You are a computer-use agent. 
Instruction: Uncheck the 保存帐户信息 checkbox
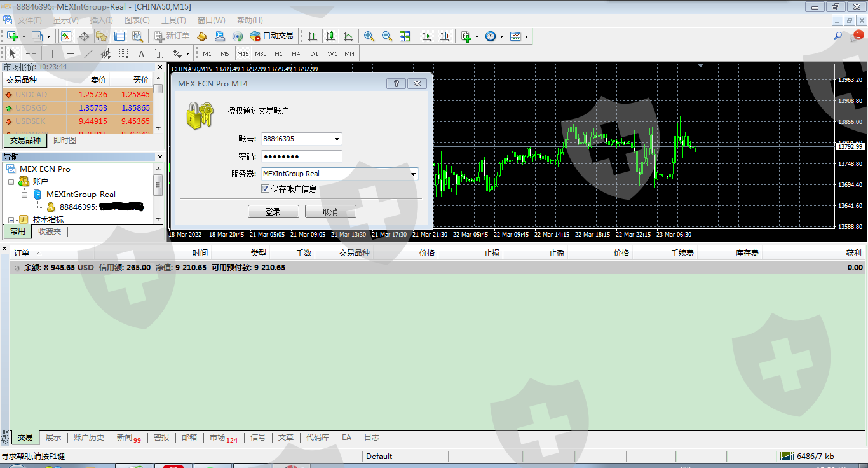266,189
